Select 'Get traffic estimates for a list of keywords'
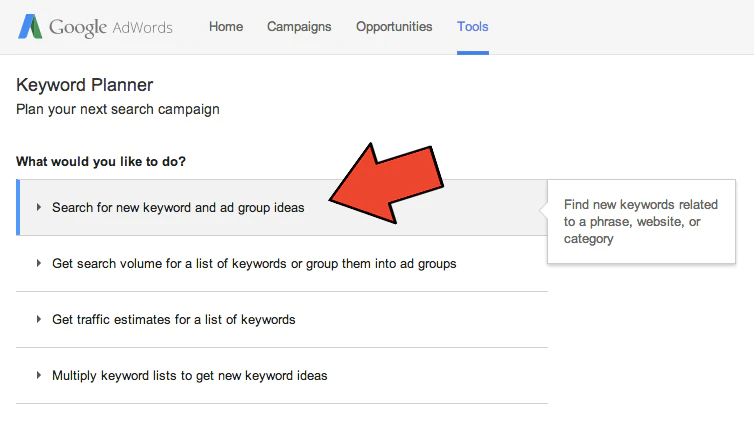The height and width of the screenshot is (442, 754). point(174,320)
